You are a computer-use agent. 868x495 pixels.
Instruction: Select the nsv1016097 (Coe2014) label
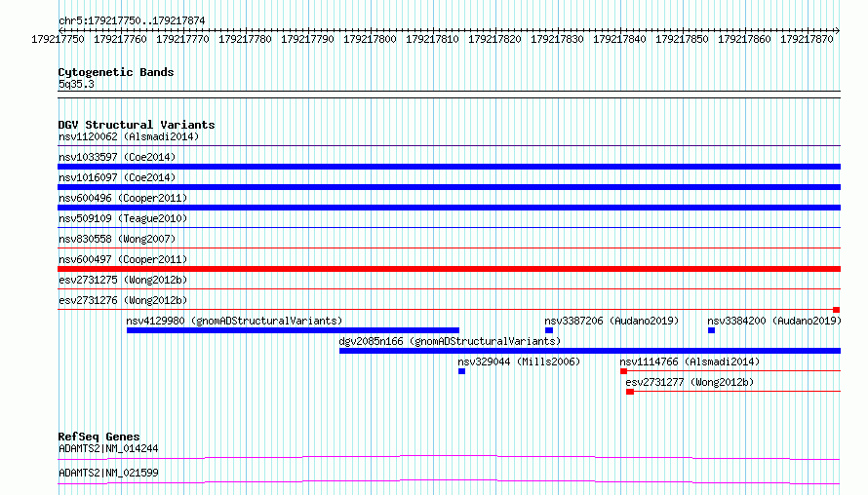click(117, 177)
